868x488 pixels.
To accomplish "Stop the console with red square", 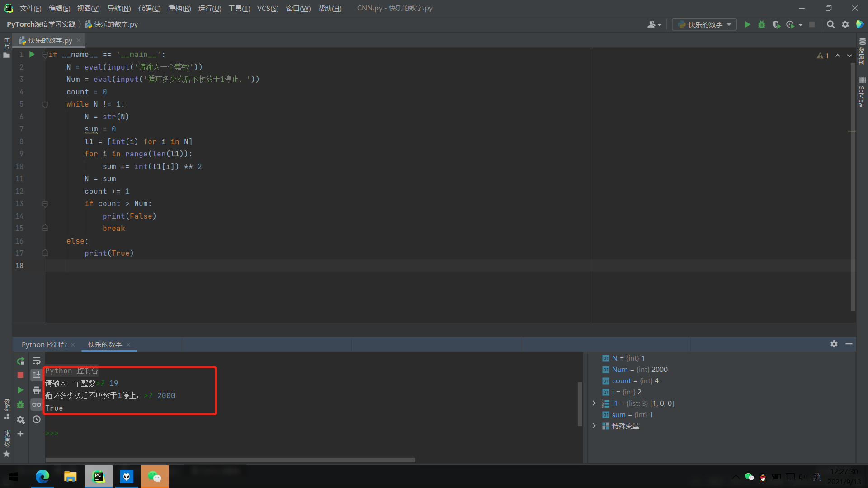I will 20,375.
